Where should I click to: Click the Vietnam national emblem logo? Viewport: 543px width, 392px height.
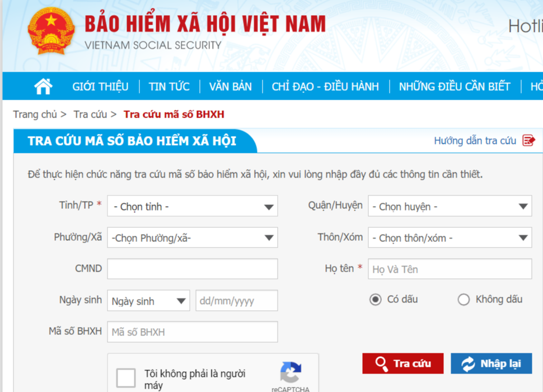click(52, 31)
